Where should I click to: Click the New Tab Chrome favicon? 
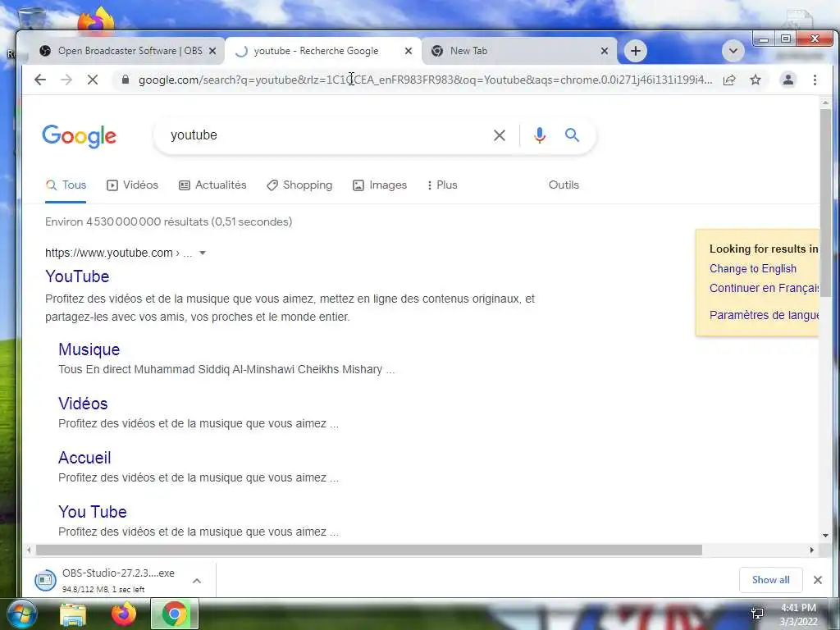(437, 51)
